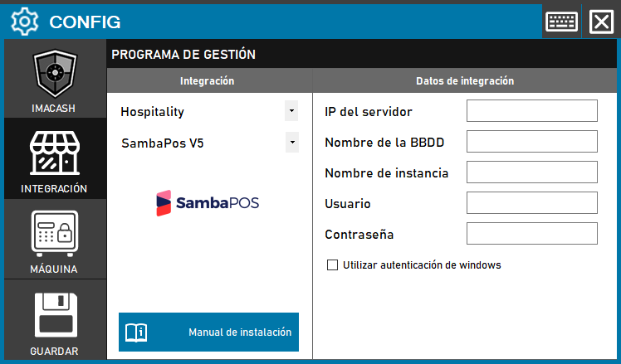Enable Utilizar autenticación de windows

tap(333, 265)
